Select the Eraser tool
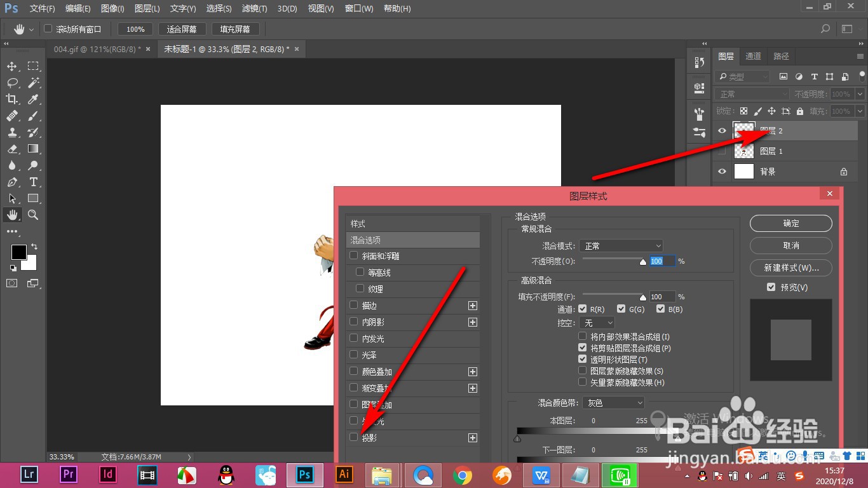 point(12,149)
